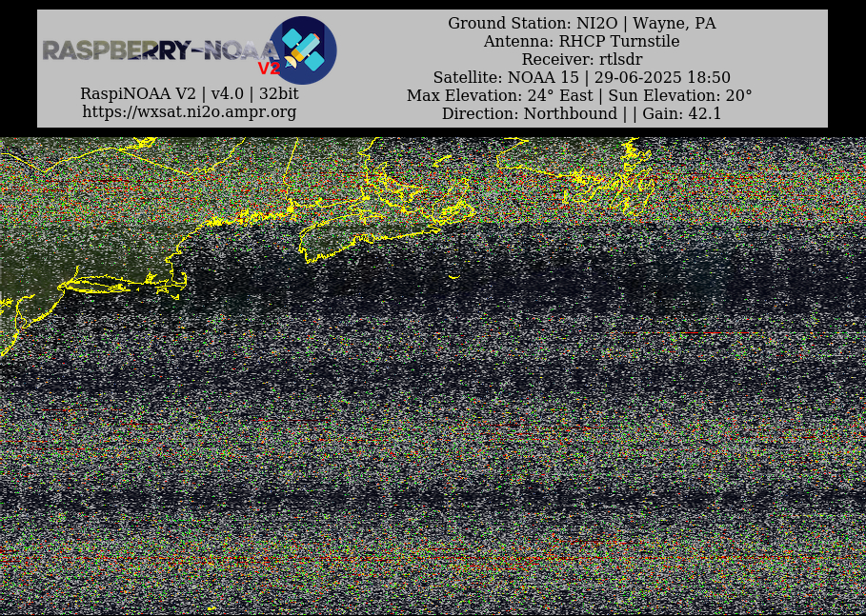Click the red V2 mark on the logo
The image size is (866, 616).
pos(269,69)
